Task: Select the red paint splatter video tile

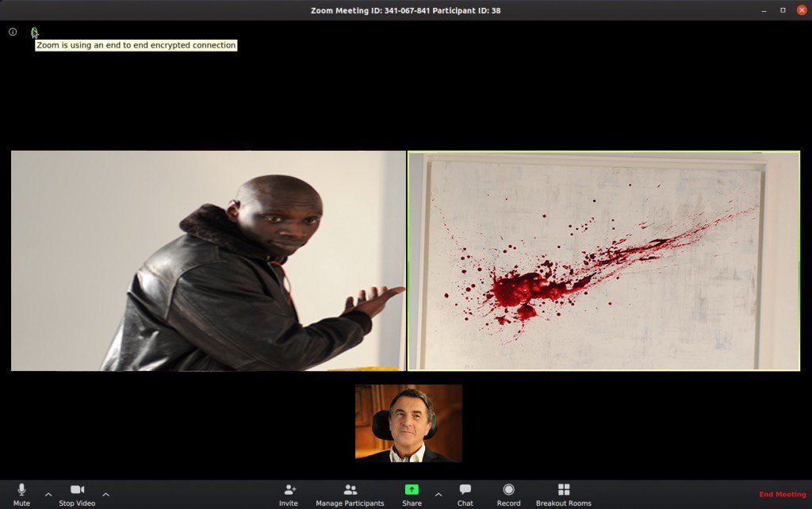Action: [x=603, y=261]
